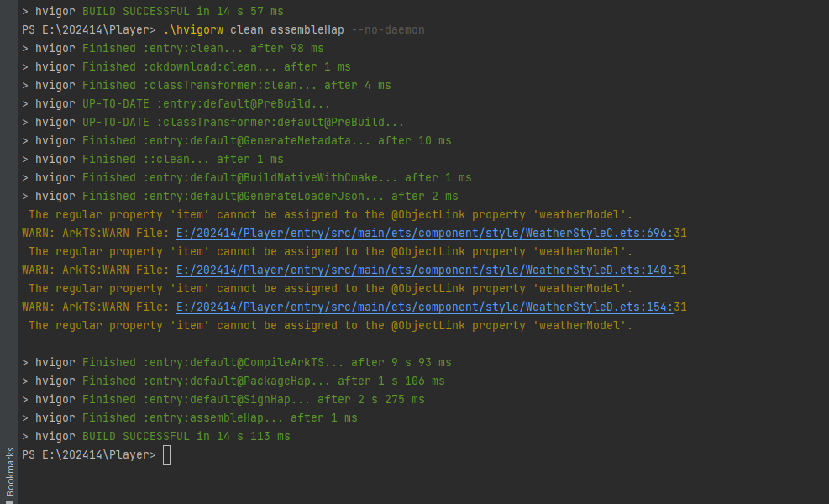Image resolution: width=829 pixels, height=504 pixels.
Task: Click the classTransformer:clean finished line
Action: (x=207, y=86)
